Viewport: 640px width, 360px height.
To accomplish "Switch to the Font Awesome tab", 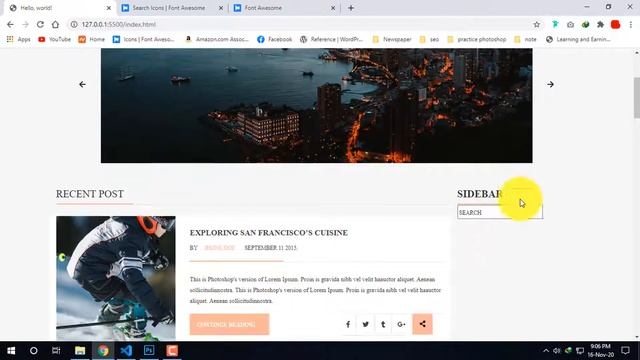I will pyautogui.click(x=263, y=8).
